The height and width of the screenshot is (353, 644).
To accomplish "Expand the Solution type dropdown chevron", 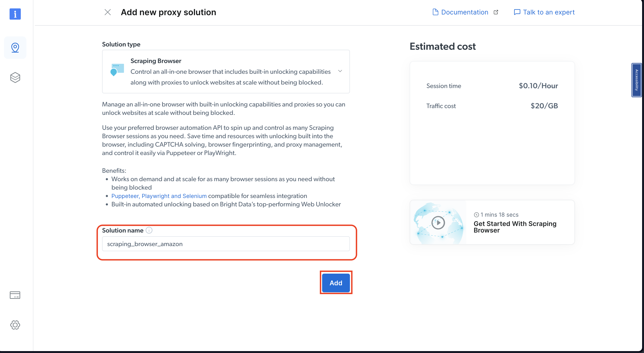I will coord(340,71).
